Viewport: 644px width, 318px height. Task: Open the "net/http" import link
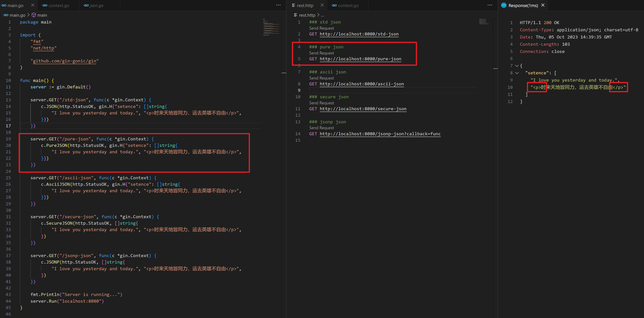click(x=43, y=48)
